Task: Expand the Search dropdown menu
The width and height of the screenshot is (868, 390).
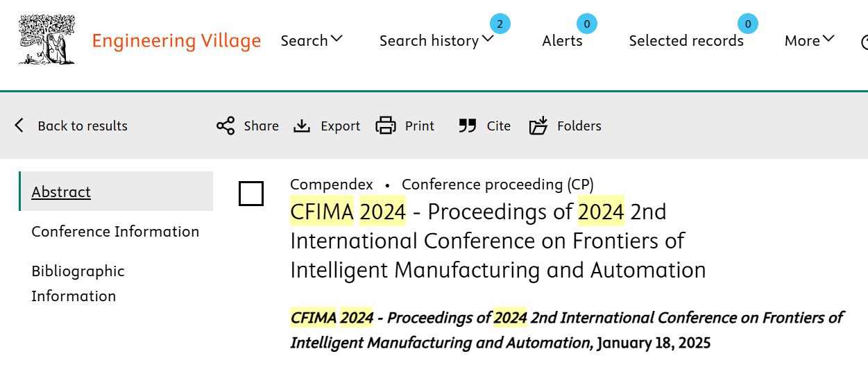Action: pyautogui.click(x=312, y=40)
